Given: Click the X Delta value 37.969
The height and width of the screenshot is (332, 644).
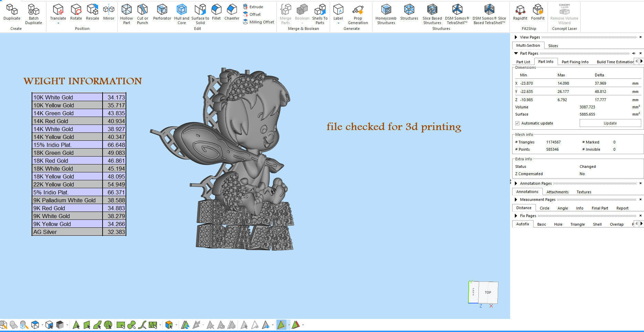Looking at the screenshot, I should click(x=600, y=83).
